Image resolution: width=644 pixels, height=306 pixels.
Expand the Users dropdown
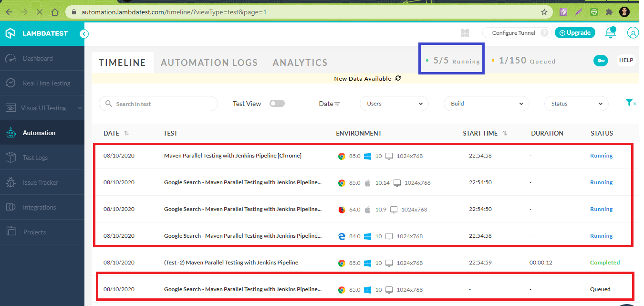click(394, 104)
